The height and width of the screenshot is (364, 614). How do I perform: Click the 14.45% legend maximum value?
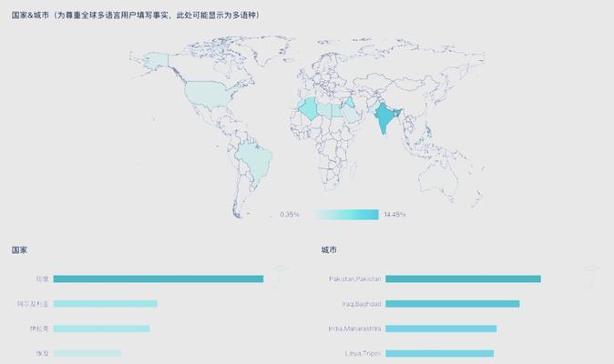click(x=394, y=214)
